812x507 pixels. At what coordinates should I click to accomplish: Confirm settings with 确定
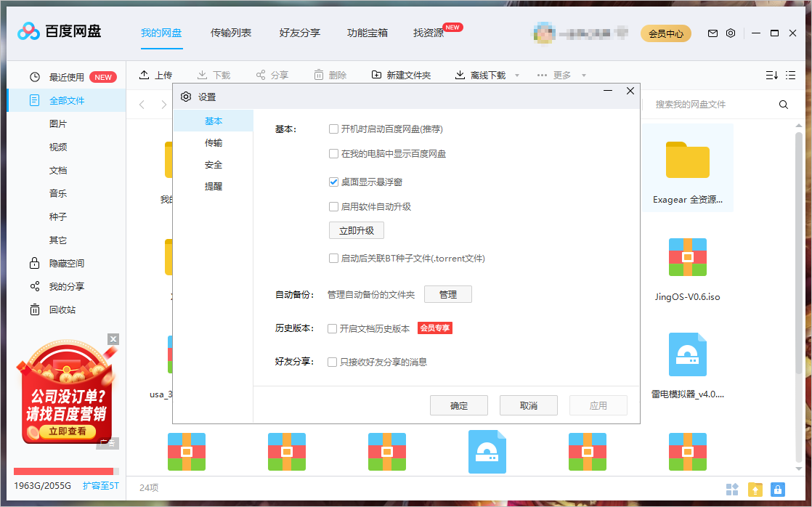[x=459, y=405]
